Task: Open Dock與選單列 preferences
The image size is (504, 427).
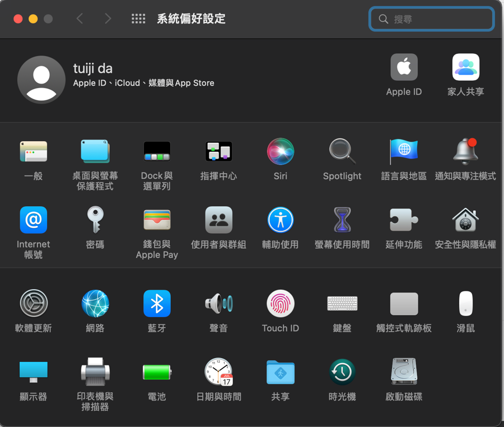Action: [157, 152]
